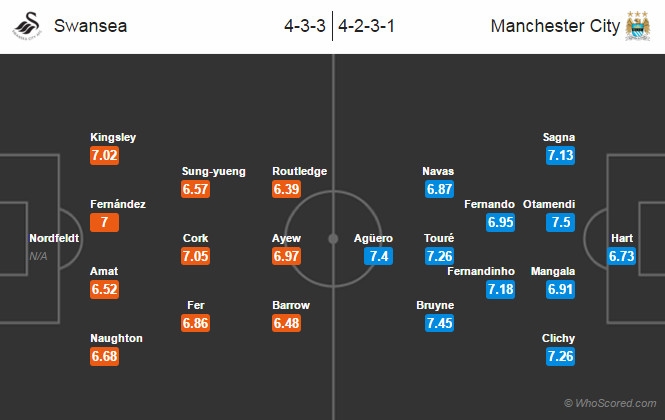Click Otamendi's 7.5 rating badge

(560, 222)
